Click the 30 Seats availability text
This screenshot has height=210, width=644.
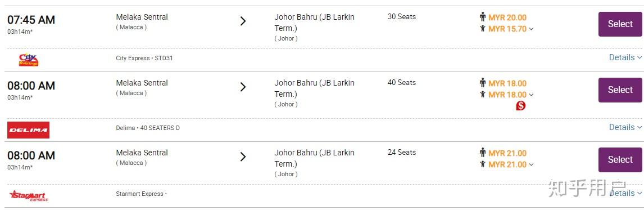pyautogui.click(x=402, y=17)
